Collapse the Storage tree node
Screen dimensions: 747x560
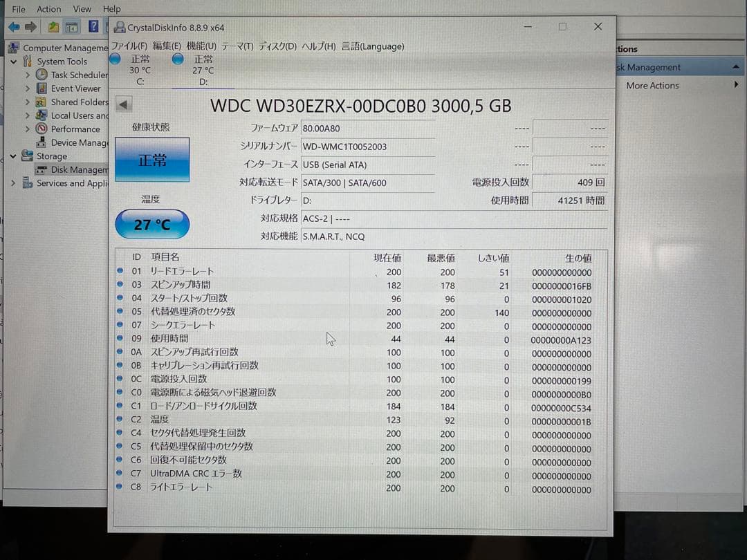(13, 156)
